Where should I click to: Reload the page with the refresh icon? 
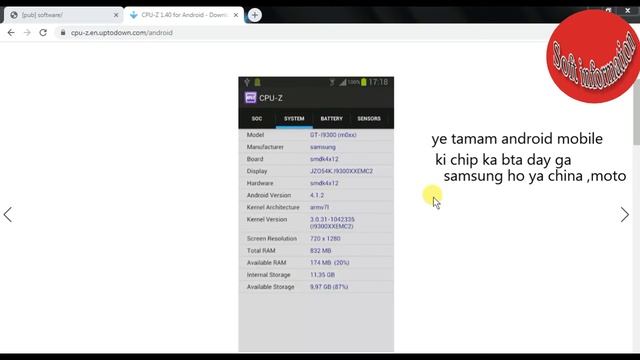click(43, 33)
